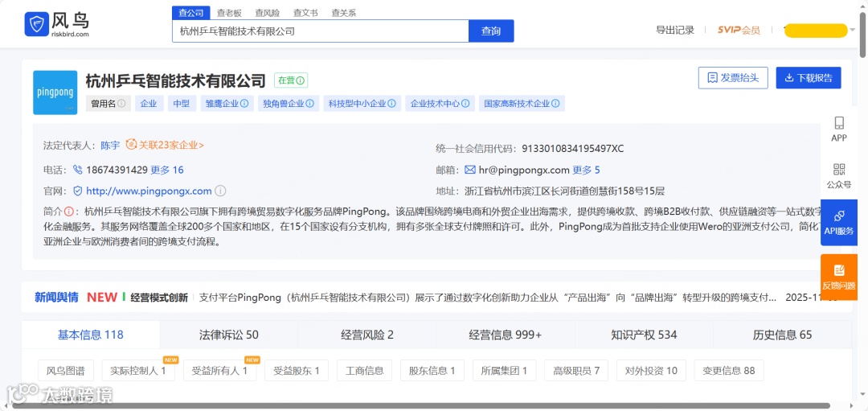This screenshot has height=411, width=868.
Task: Open the pingpong company logo thumbnail
Action: coord(55,92)
